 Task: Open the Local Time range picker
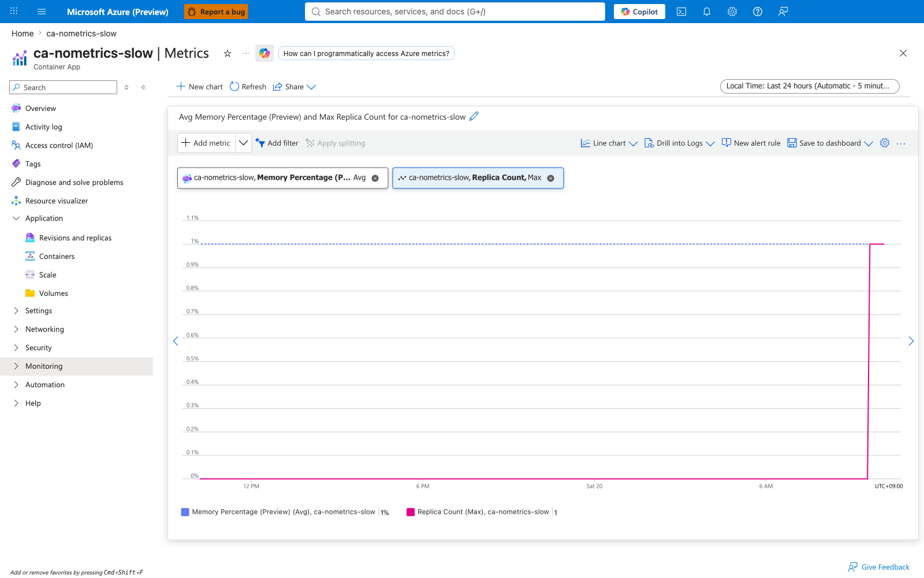point(810,86)
